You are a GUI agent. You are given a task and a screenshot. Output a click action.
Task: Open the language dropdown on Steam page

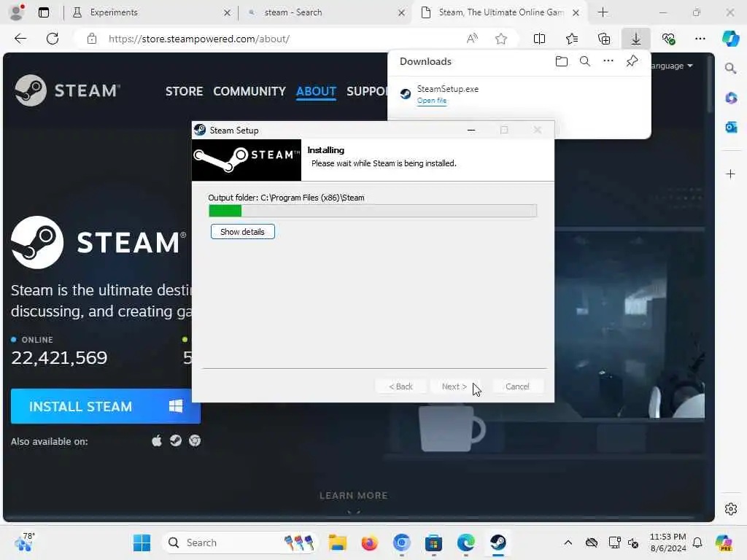tap(672, 66)
